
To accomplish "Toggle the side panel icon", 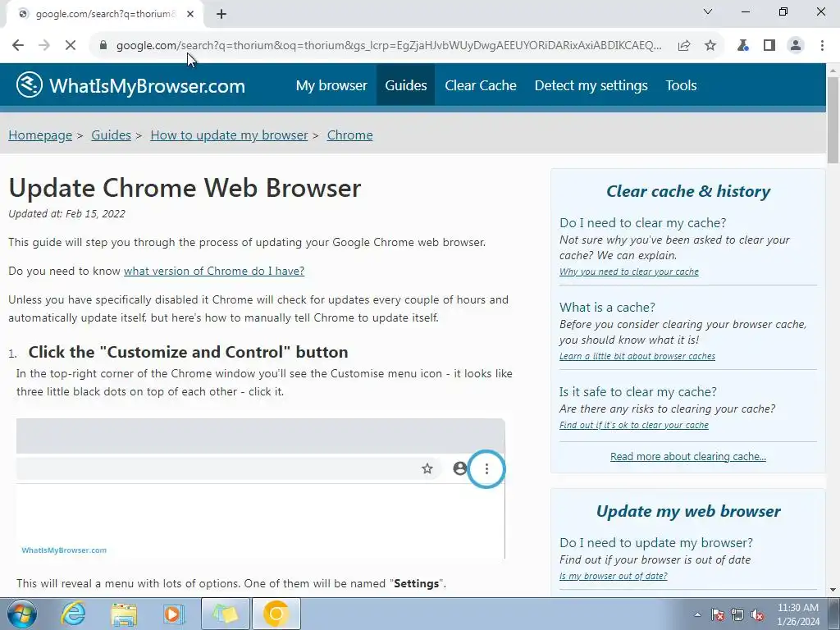I will 769,46.
